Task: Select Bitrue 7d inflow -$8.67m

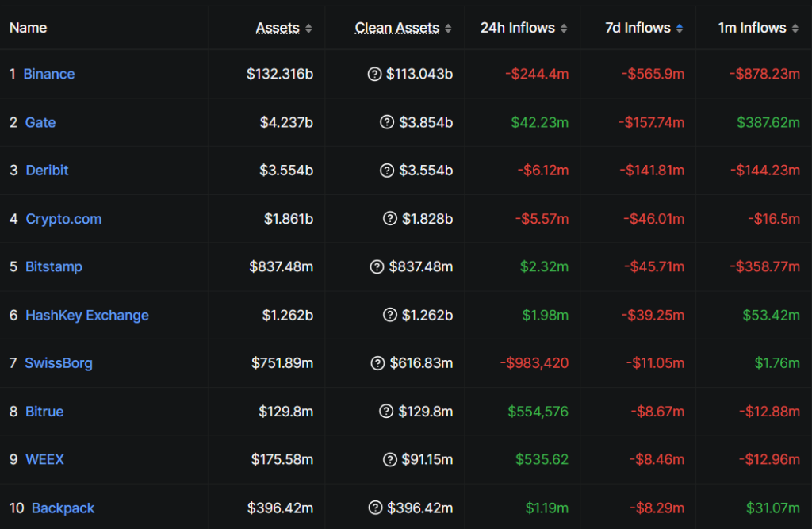Action: (x=657, y=412)
